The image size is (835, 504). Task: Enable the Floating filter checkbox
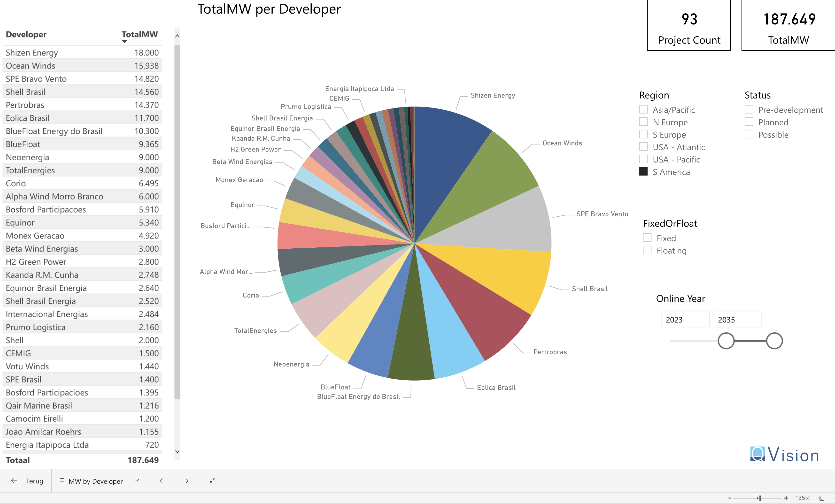(x=647, y=250)
